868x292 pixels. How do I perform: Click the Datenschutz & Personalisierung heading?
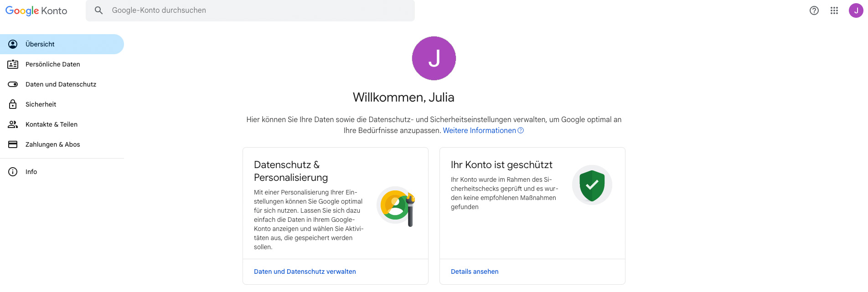(x=291, y=171)
